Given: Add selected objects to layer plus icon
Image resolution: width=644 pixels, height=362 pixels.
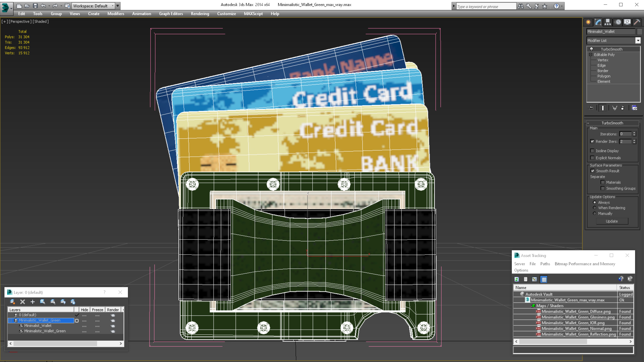Looking at the screenshot, I should point(32,301).
